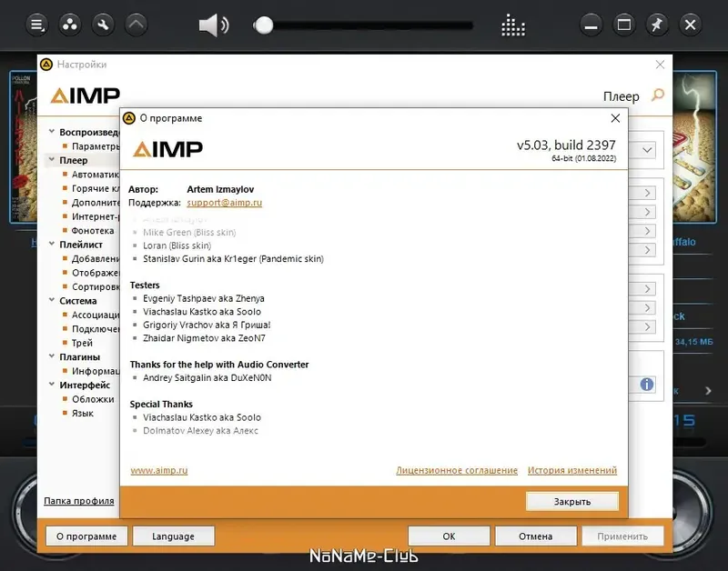Click the shuffle playback icon
Screen dimensions: 728x571
(69, 25)
